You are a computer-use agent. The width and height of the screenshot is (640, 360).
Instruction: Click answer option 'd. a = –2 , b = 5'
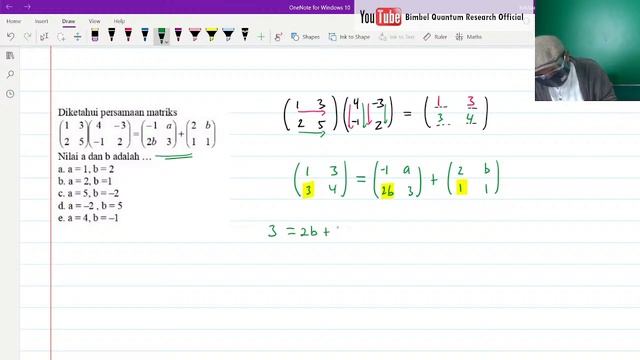(90, 205)
